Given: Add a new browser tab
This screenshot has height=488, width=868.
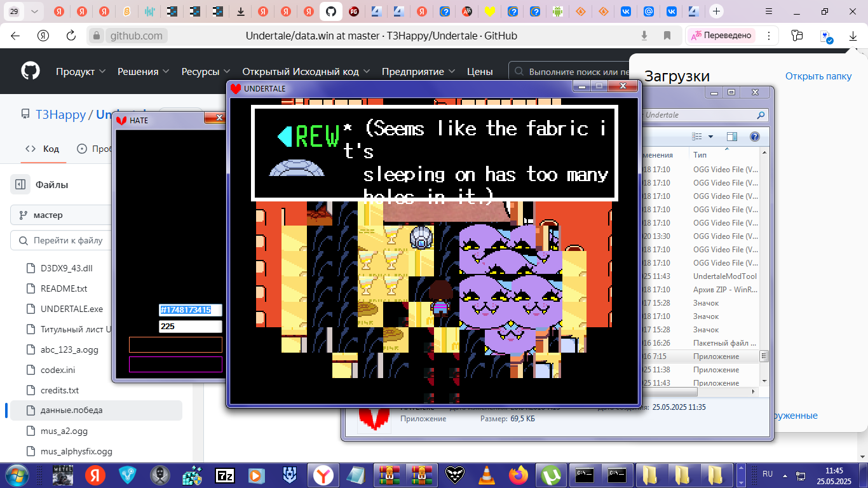Looking at the screenshot, I should [716, 11].
